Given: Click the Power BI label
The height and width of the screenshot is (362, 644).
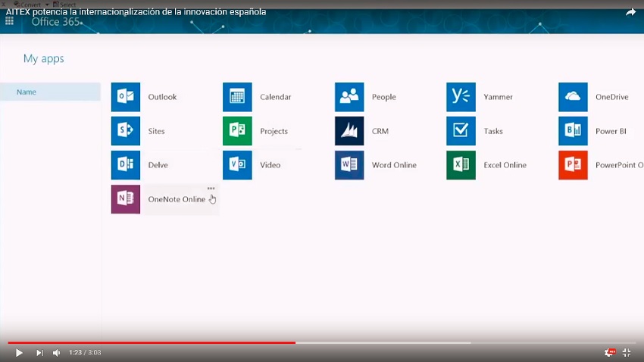Looking at the screenshot, I should click(x=611, y=131).
